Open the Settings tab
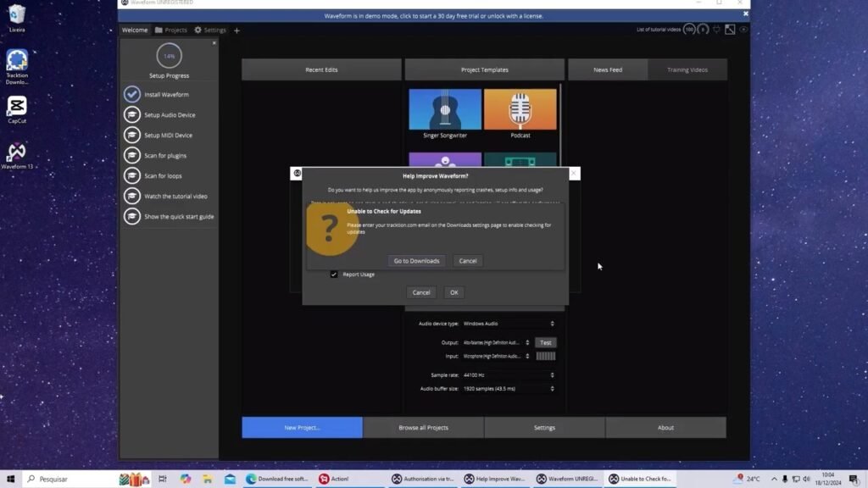This screenshot has height=488, width=868. click(210, 30)
